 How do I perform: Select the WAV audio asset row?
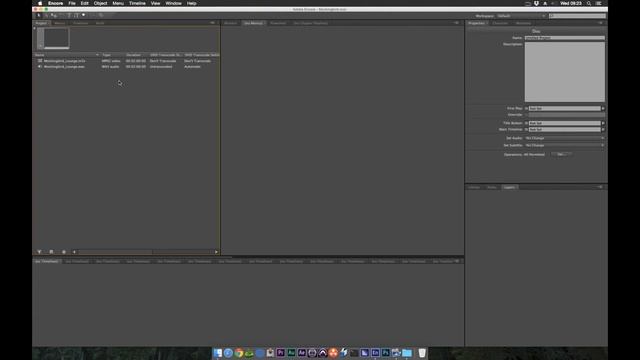127,67
